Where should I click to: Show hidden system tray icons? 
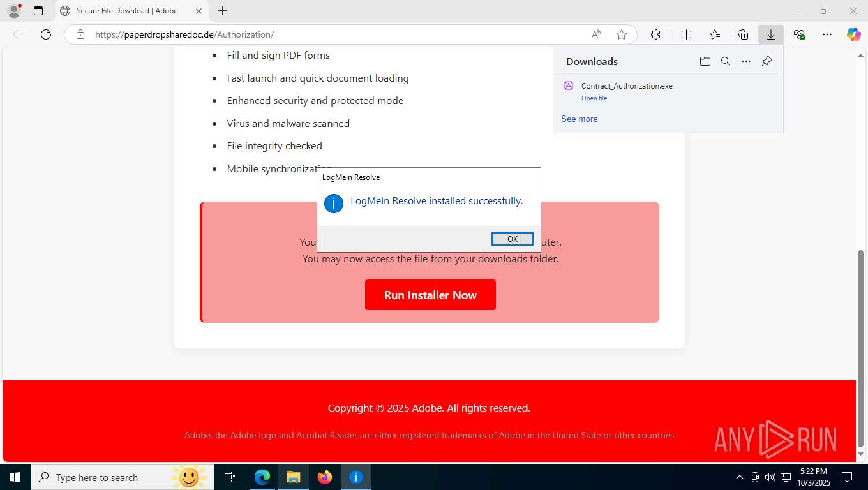[x=740, y=477]
